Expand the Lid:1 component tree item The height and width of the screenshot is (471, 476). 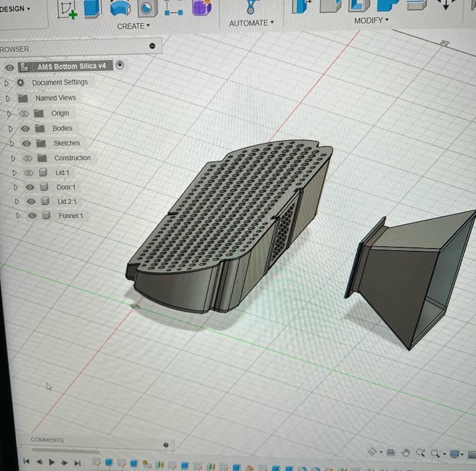(x=16, y=172)
